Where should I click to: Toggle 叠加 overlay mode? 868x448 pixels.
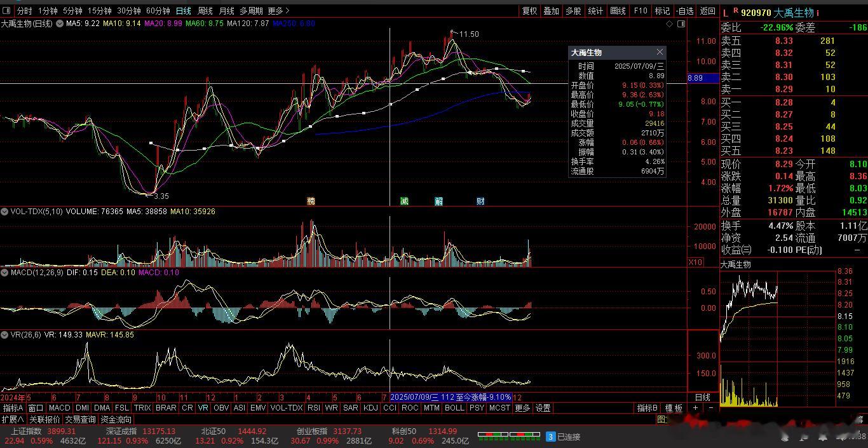[x=551, y=11]
